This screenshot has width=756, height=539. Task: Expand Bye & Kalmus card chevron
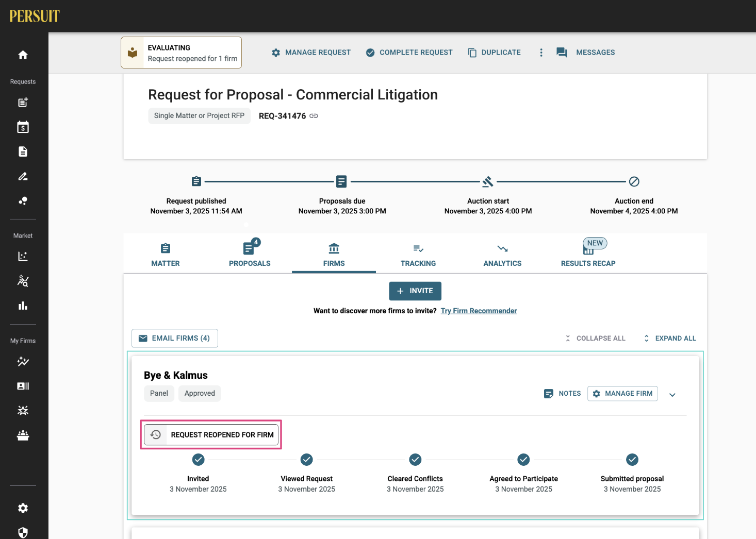[672, 395]
